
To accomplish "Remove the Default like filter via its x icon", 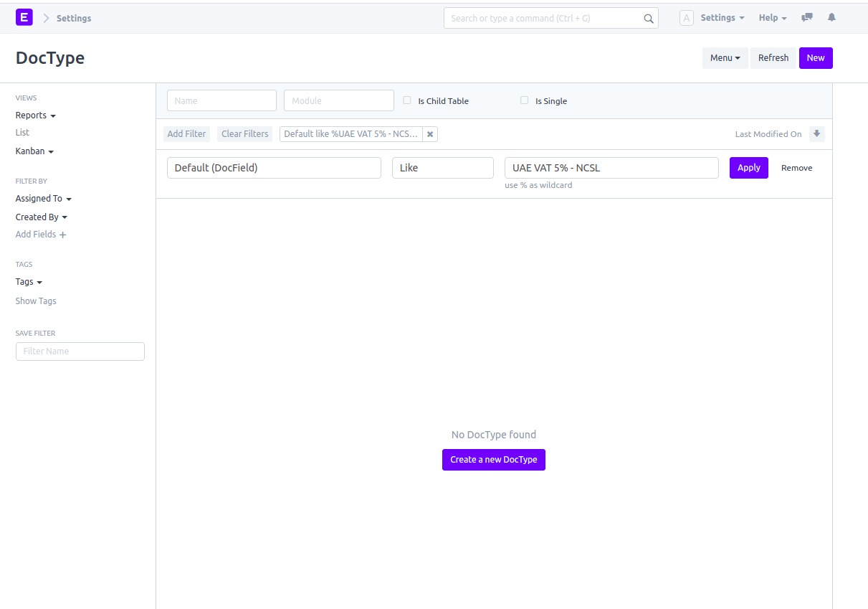I will pyautogui.click(x=429, y=133).
